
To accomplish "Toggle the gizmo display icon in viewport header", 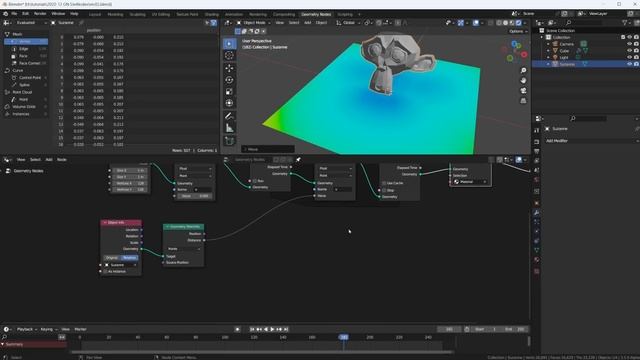I will 461,23.
